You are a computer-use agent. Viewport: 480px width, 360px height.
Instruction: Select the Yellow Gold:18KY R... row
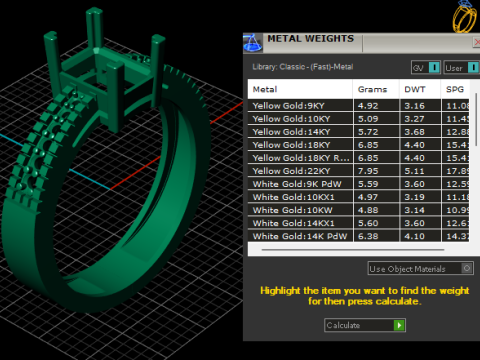pos(358,158)
